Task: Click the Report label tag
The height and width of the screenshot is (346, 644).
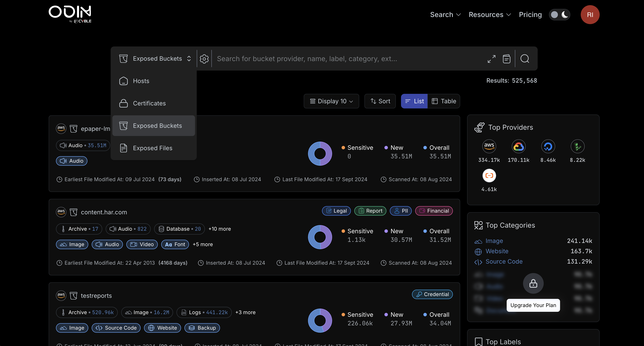Action: tap(370, 211)
